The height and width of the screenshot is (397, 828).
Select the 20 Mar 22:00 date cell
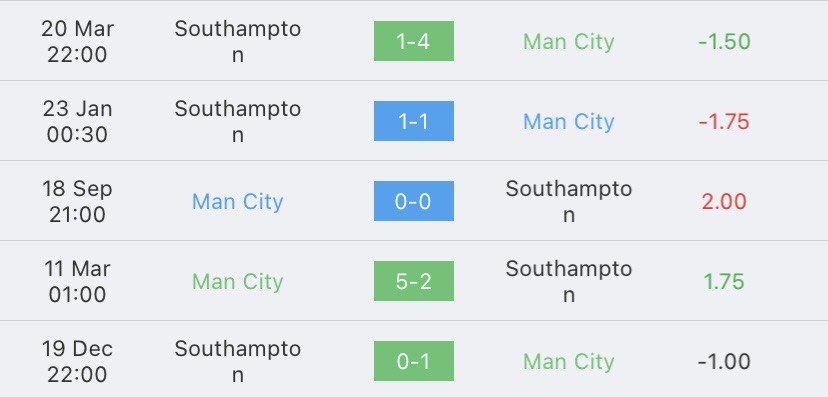pyautogui.click(x=77, y=41)
